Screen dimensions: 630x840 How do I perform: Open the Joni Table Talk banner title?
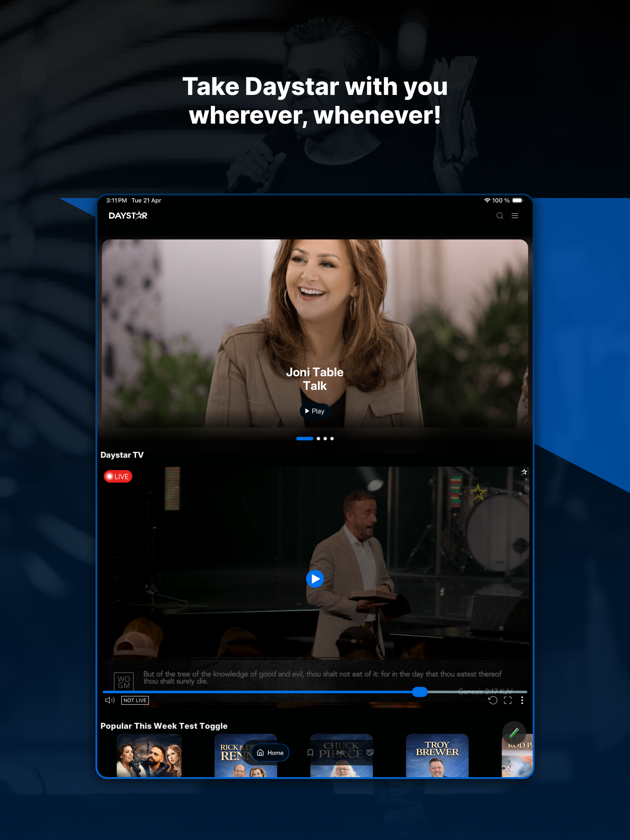click(315, 379)
